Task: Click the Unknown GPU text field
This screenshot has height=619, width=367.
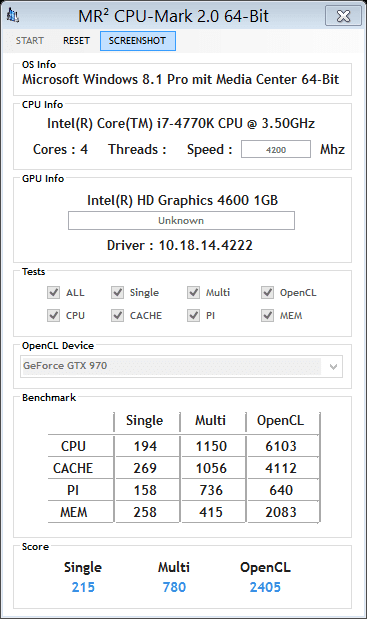Action: pyautogui.click(x=181, y=220)
